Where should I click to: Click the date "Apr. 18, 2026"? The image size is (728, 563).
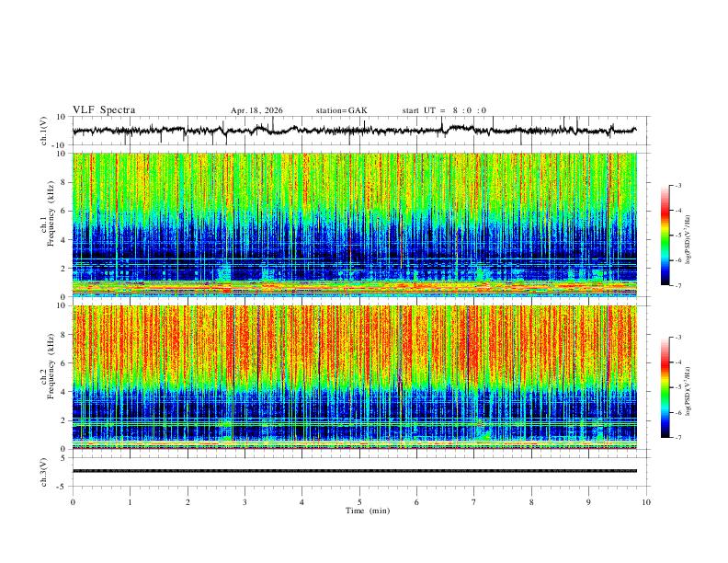(x=256, y=110)
